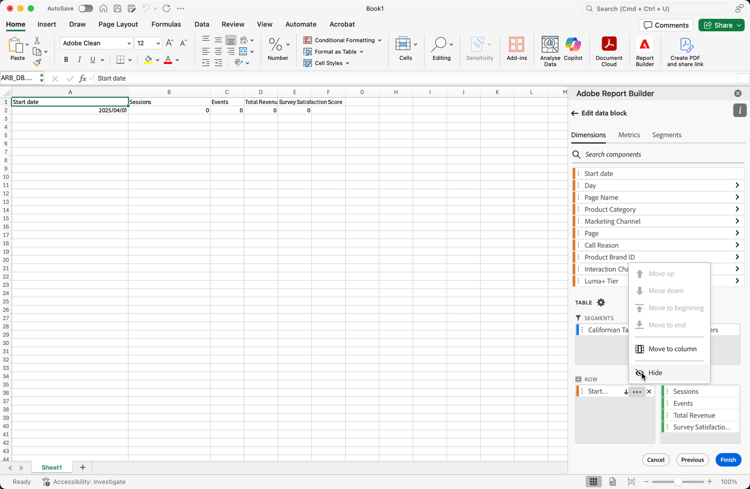Select Hide in the context menu
The image size is (750, 489).
(669, 373)
